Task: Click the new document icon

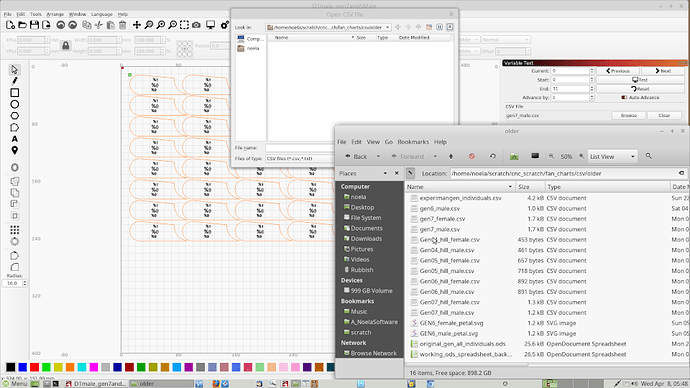Action: coord(11,25)
